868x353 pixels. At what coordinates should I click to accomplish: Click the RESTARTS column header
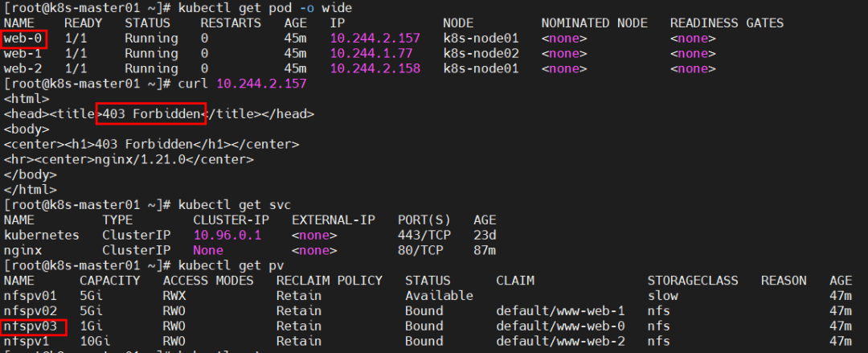click(231, 23)
